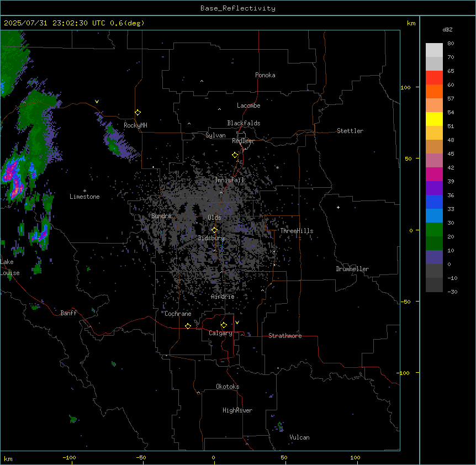Image resolution: width=476 pixels, height=465 pixels.
Task: Select the blue 33-36 dBZ legend swatch
Action: pyautogui.click(x=434, y=202)
